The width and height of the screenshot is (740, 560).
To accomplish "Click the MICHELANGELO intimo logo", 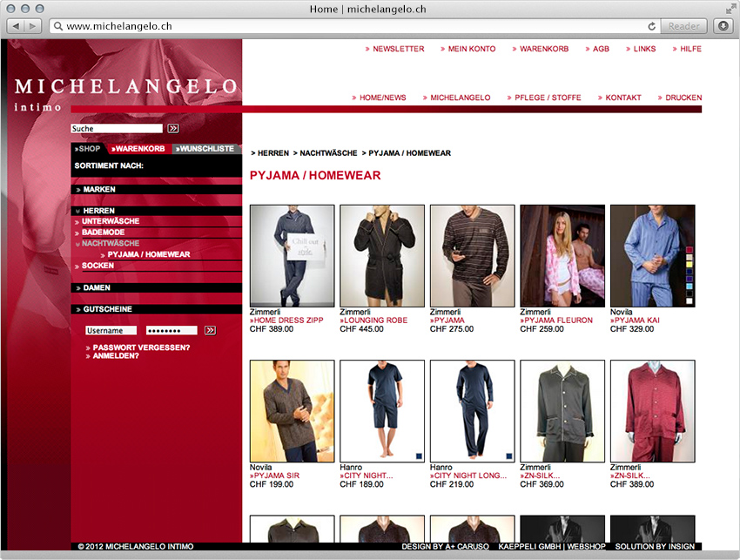I will pyautogui.click(x=125, y=93).
